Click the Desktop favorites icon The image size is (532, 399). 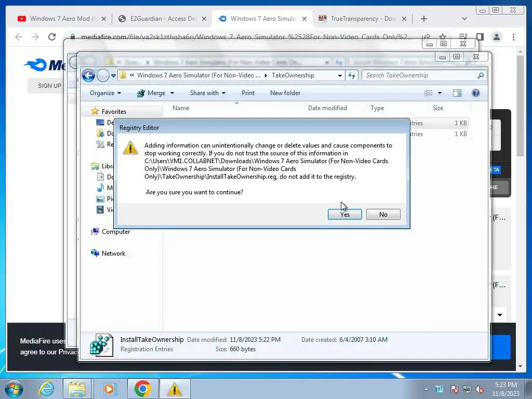[x=100, y=123]
